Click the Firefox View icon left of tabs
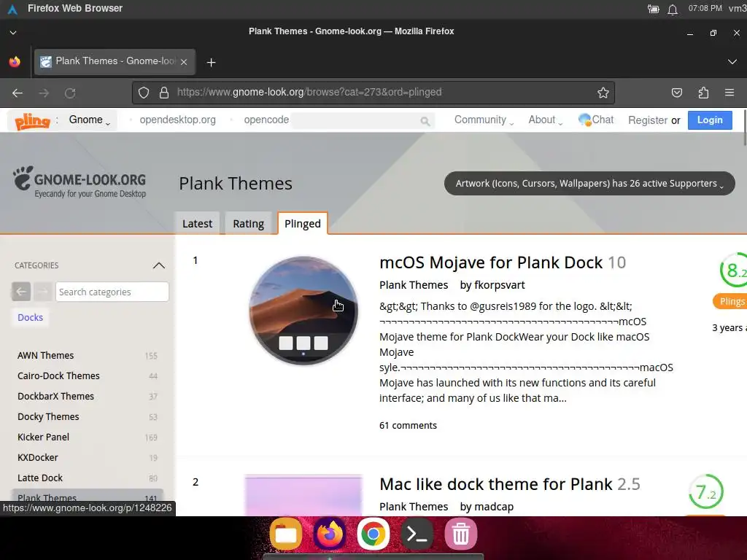The image size is (747, 560). point(15,62)
